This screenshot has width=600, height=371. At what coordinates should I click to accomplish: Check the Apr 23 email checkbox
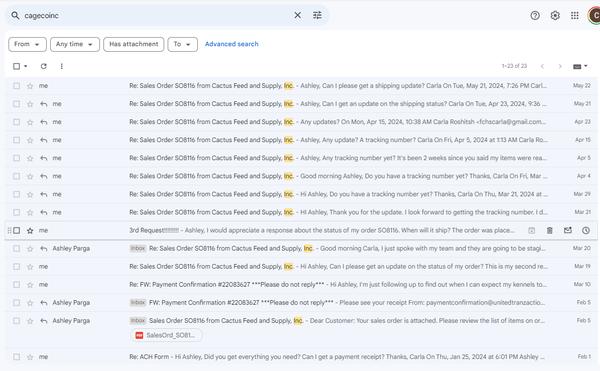point(16,122)
